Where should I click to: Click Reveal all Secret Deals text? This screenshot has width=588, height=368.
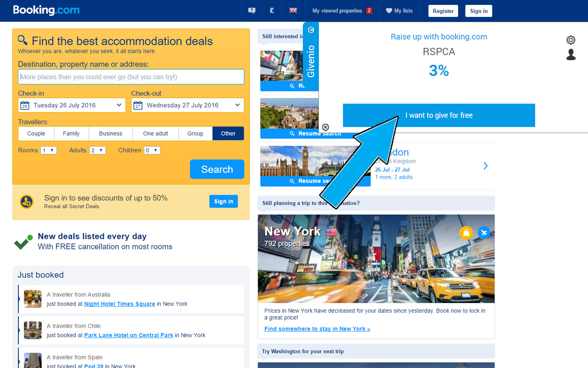coord(72,207)
